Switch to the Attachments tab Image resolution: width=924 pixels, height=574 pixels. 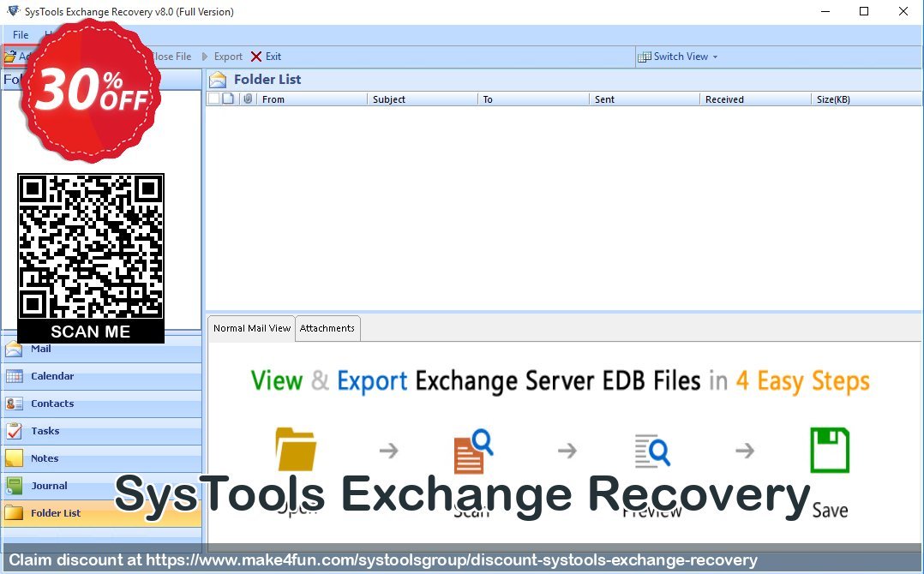[327, 328]
